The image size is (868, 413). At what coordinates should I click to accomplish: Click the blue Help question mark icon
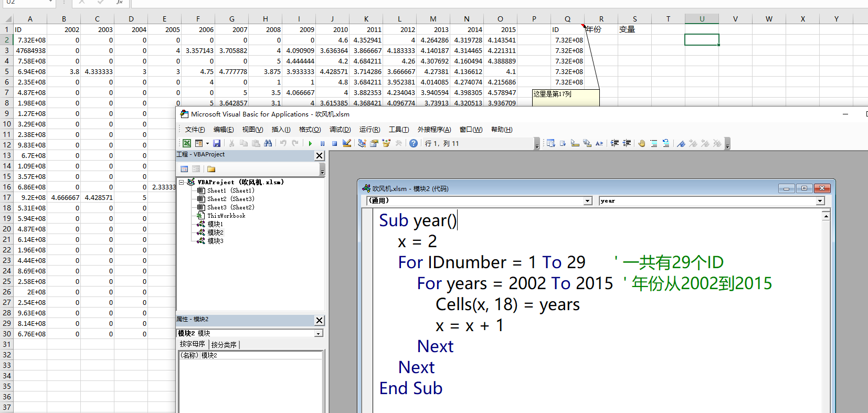coord(414,143)
